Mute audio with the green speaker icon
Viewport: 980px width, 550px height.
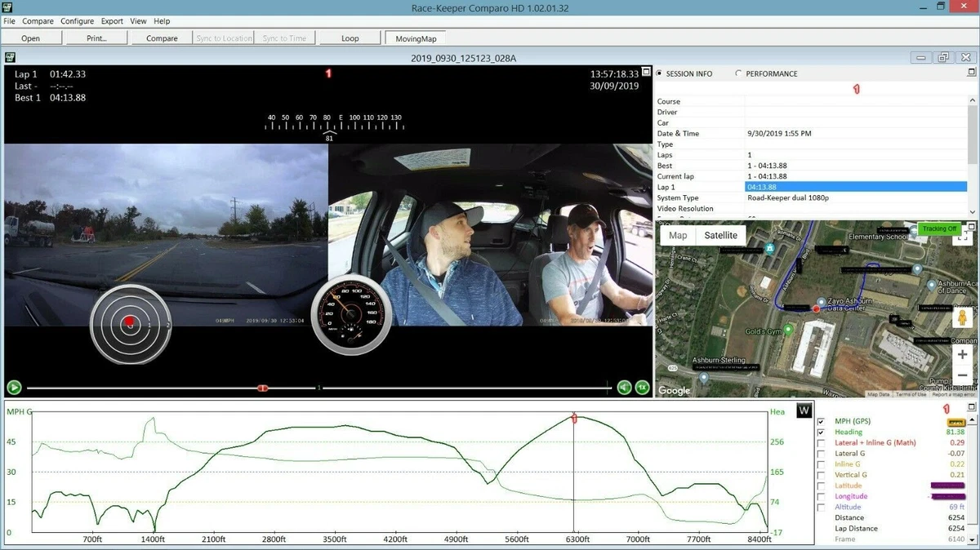click(x=625, y=388)
